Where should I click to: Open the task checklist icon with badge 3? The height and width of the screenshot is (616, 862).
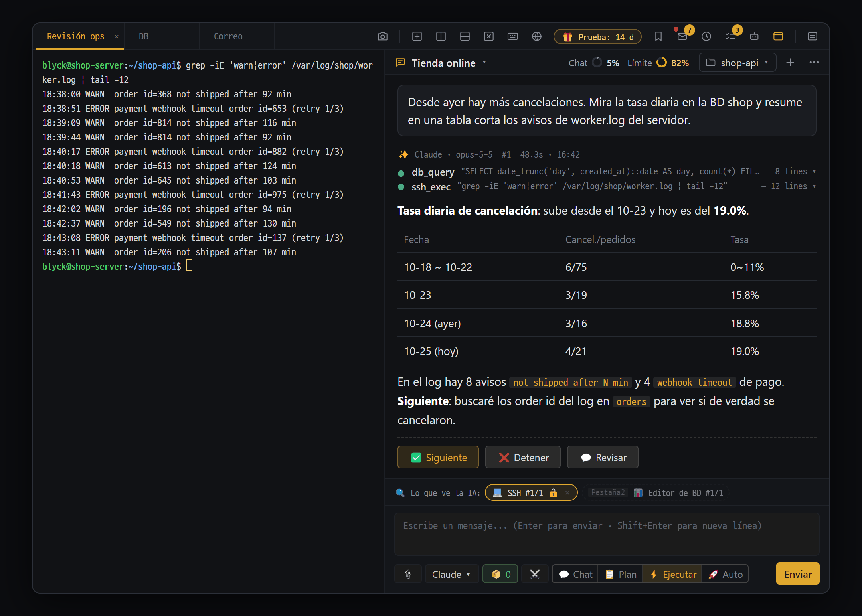coord(730,37)
